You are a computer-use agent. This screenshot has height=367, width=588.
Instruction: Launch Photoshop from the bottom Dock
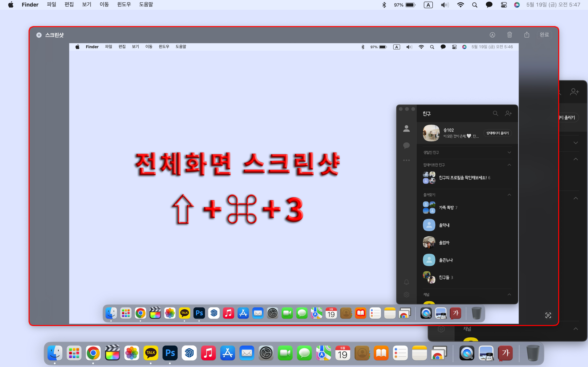(170, 353)
